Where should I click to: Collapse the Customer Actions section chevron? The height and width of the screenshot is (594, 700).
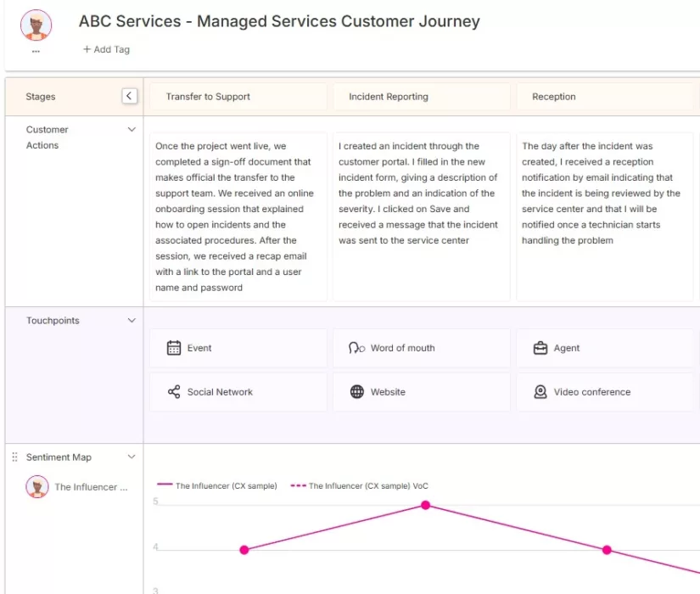132,129
